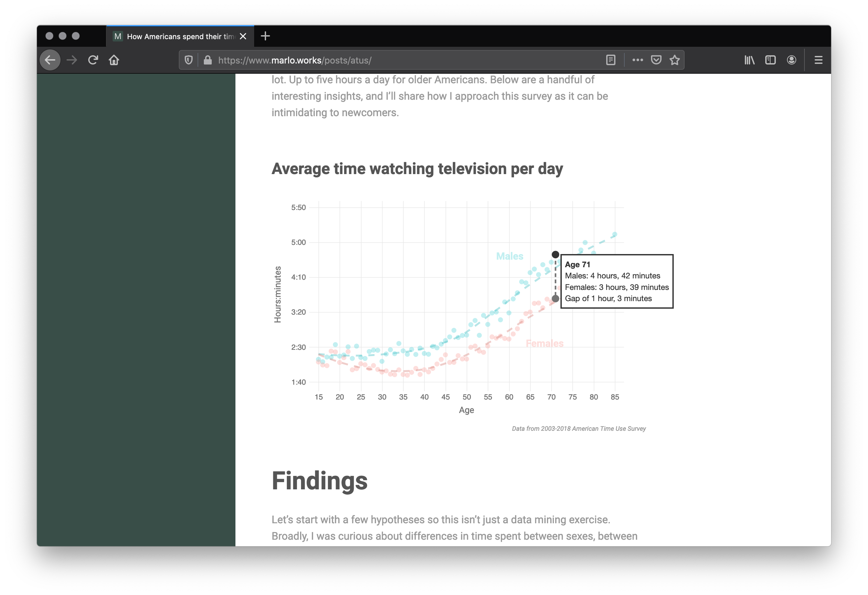Screen dimensions: 868x595
Task: Go back to the previous page
Action: click(x=50, y=60)
